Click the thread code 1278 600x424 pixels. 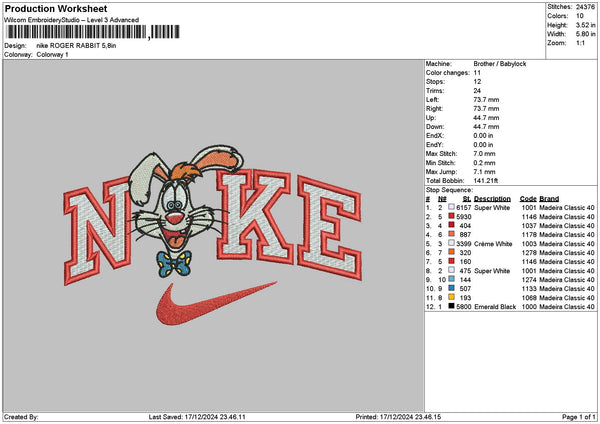[529, 253]
